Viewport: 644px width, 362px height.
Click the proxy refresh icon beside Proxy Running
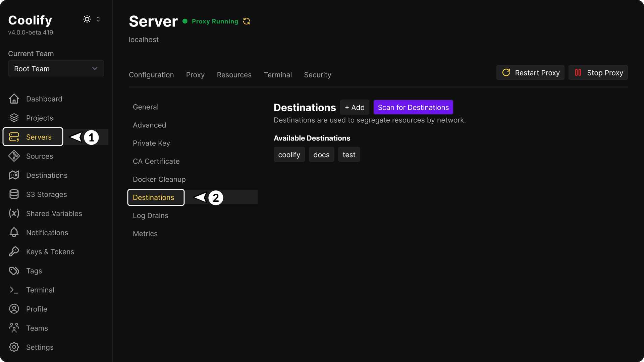coord(247,21)
